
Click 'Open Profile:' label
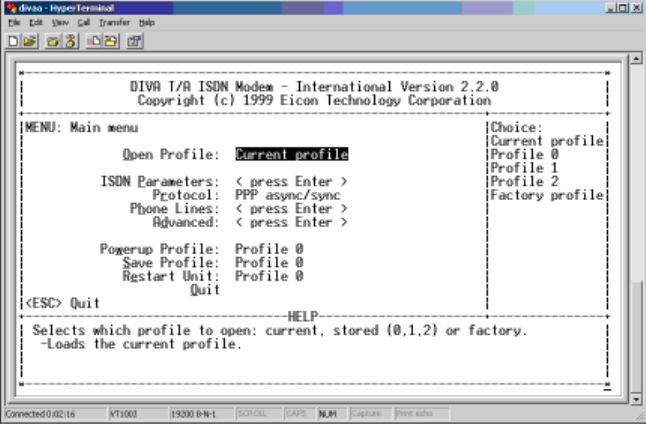171,154
